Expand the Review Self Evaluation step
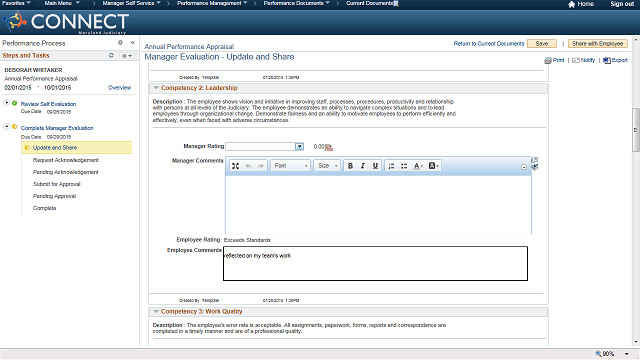This screenshot has width=640, height=360. pos(7,102)
